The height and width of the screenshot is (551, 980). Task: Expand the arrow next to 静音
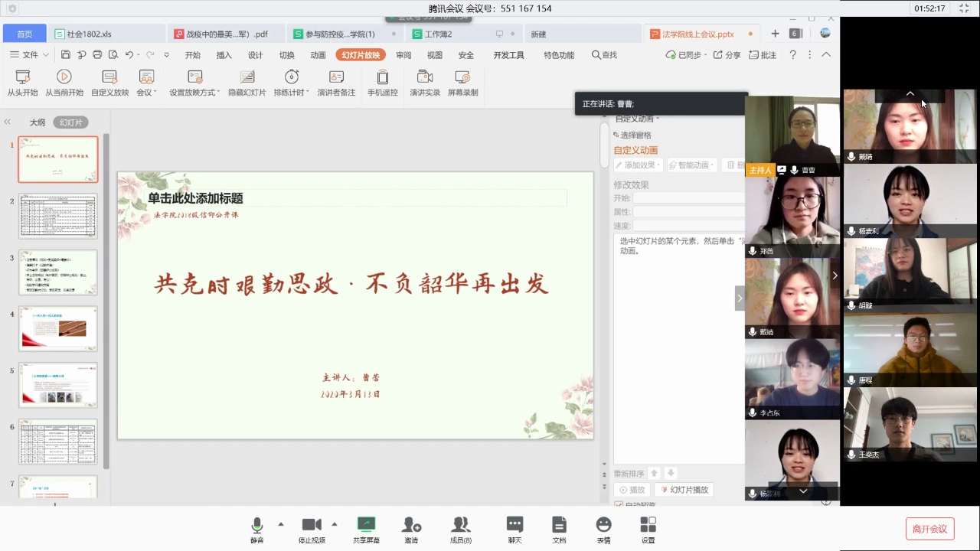coord(281,524)
